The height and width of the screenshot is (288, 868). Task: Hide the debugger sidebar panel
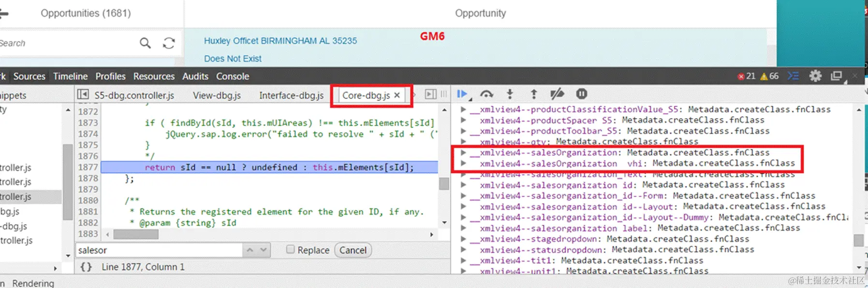click(x=430, y=94)
